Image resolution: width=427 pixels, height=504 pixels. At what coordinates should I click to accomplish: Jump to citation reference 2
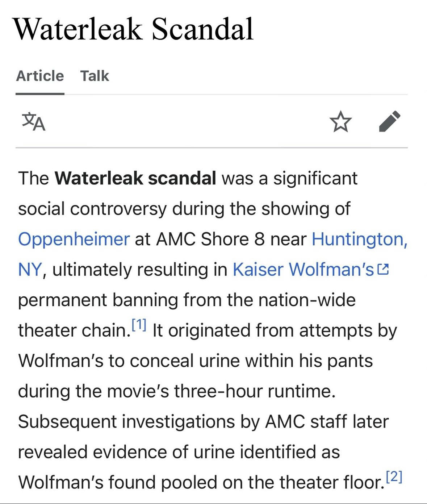394,476
